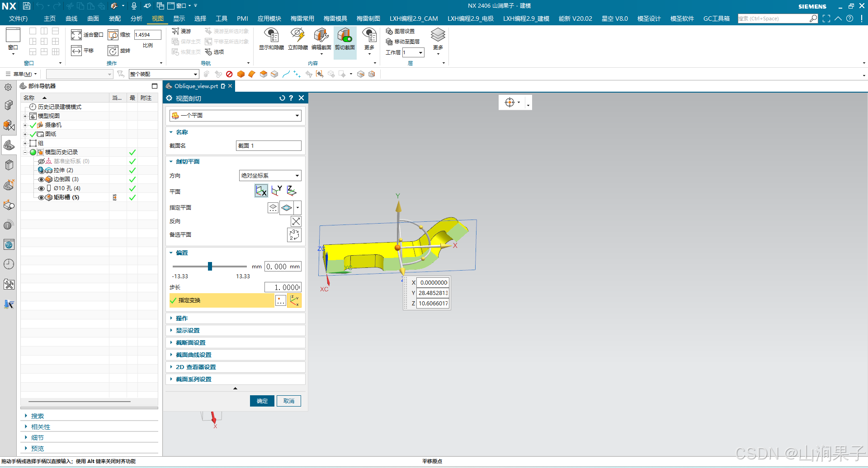Open the 工作层 layer dropdown
868x468 pixels.
coord(413,52)
